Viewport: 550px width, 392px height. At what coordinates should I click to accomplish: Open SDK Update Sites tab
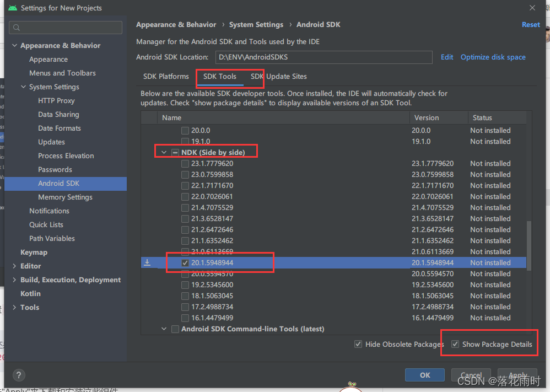[x=278, y=76]
